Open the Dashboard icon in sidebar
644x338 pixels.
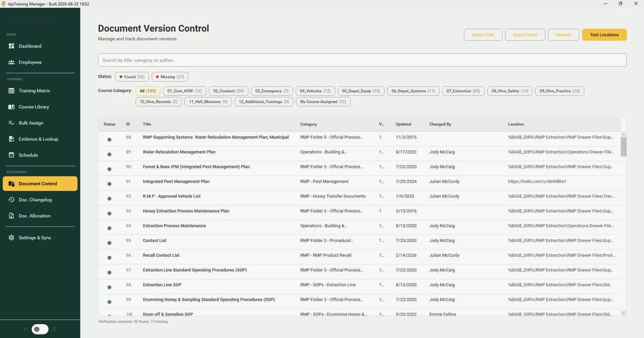point(11,46)
